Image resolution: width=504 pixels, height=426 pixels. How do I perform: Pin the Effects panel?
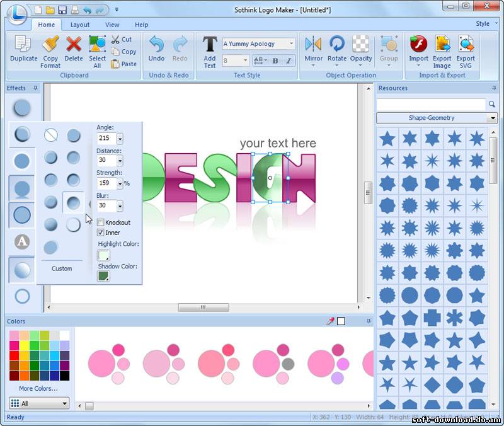(x=35, y=88)
